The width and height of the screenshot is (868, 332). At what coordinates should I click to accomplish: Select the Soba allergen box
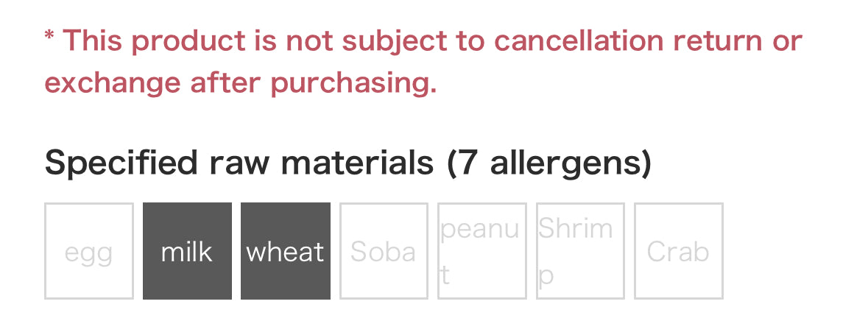pos(384,251)
